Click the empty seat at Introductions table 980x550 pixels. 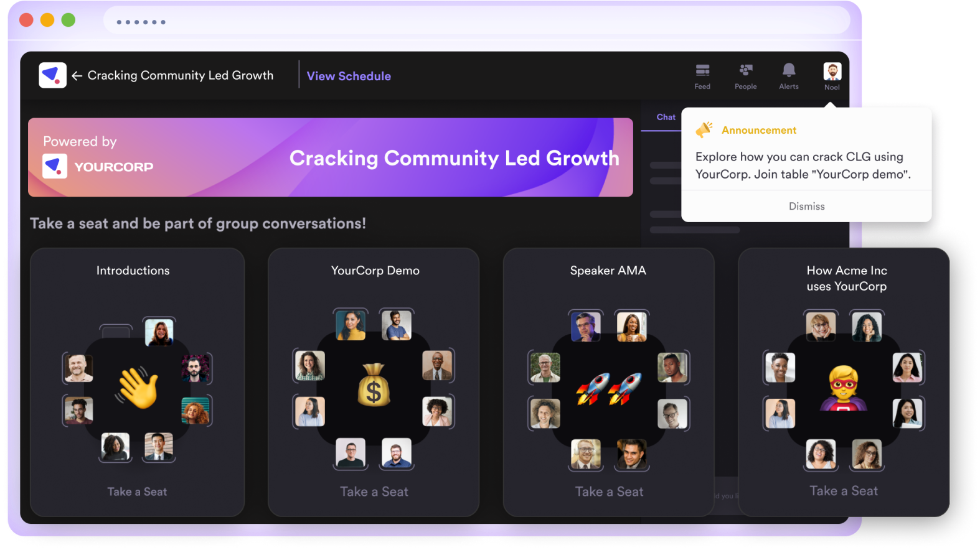[116, 331]
